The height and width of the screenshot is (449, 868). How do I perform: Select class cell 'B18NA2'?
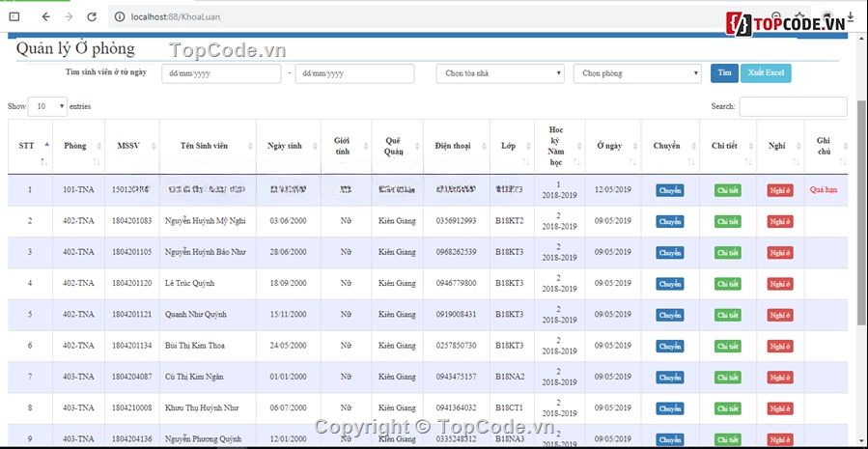coord(510,377)
